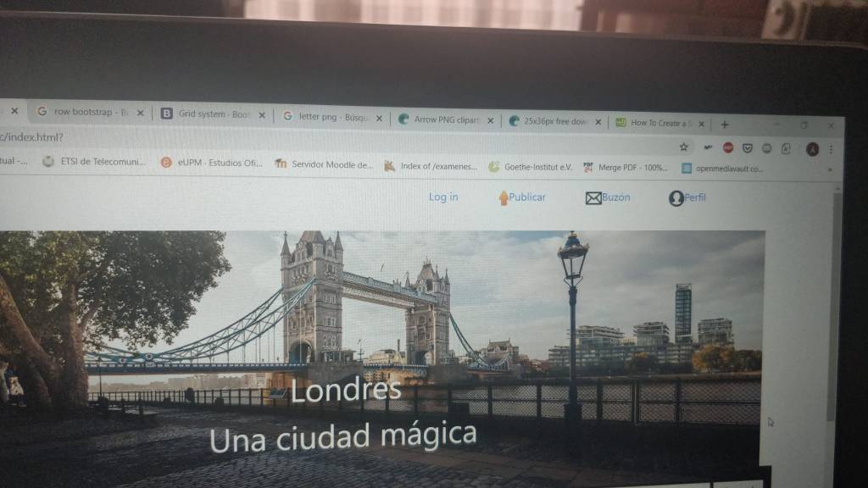Click the Log in link
868x488 pixels.
pyautogui.click(x=442, y=197)
